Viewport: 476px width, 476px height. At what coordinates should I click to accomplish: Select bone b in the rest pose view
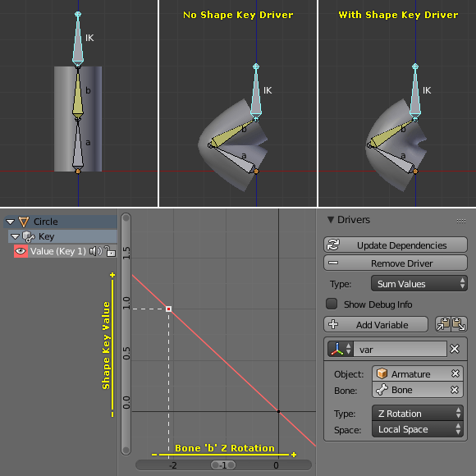point(78,93)
